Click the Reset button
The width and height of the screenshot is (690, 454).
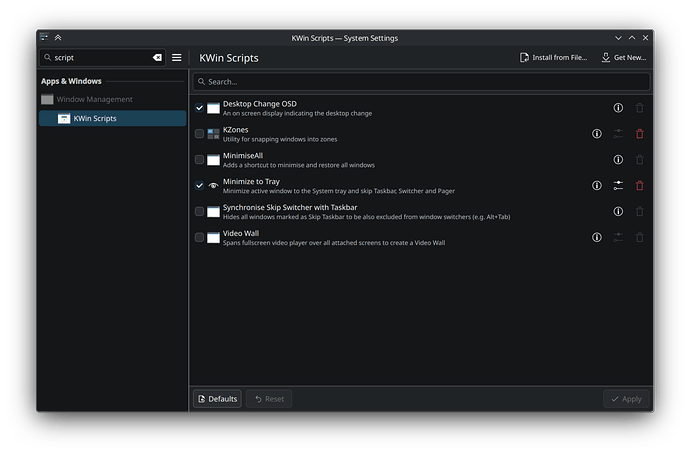(269, 399)
